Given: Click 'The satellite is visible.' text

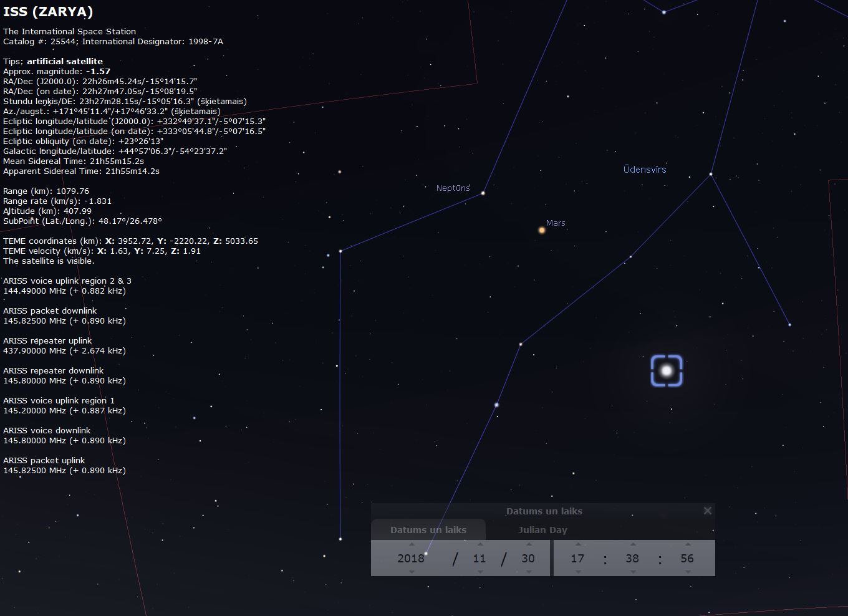Looking at the screenshot, I should pos(49,261).
